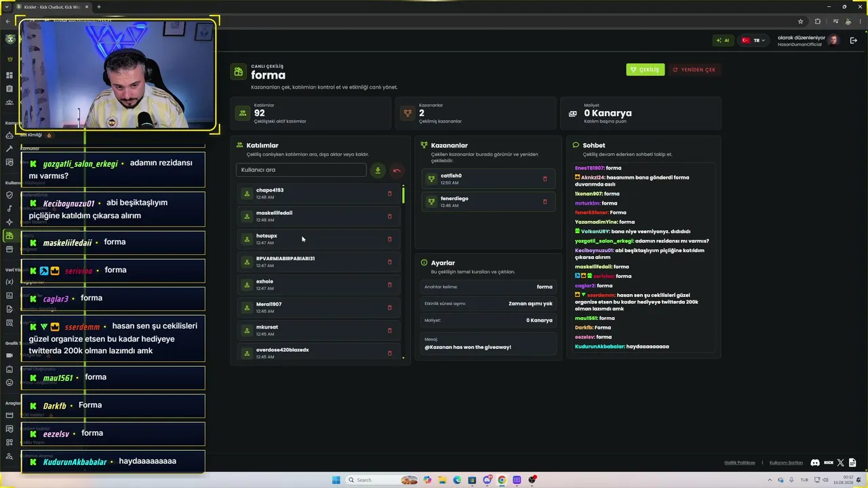This screenshot has width=868, height=488.
Task: Open the dashboard grid icon in sidebar
Action: click(9, 75)
